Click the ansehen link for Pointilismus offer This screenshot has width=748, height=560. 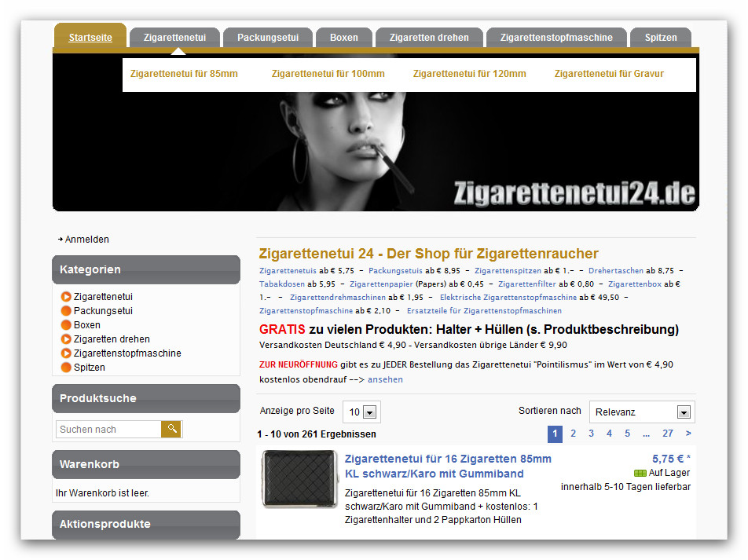[385, 379]
